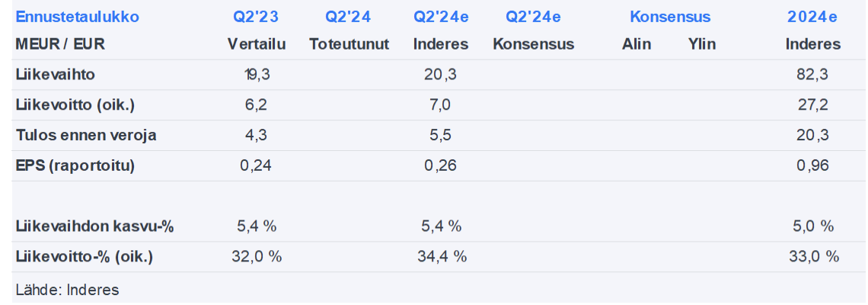Select the Vertailu column subheader
Image resolution: width=868 pixels, height=305 pixels.
pos(257,44)
